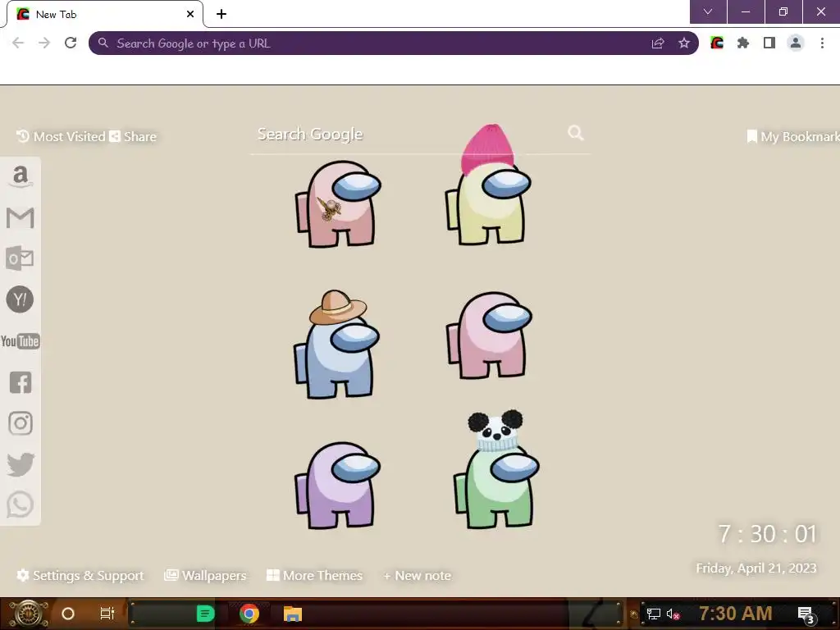The height and width of the screenshot is (630, 840).
Task: Select the New Tab browser tab
Action: 104,14
